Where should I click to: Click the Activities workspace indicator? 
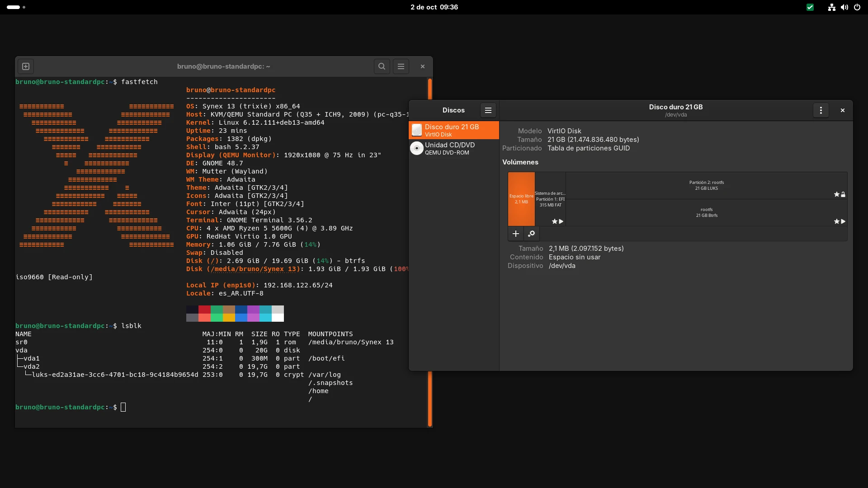16,7
